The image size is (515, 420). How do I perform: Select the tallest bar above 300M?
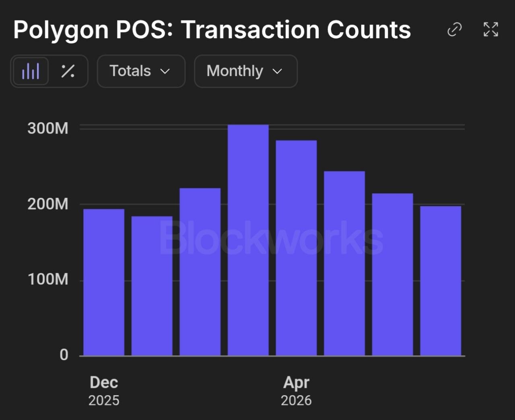coord(248,240)
